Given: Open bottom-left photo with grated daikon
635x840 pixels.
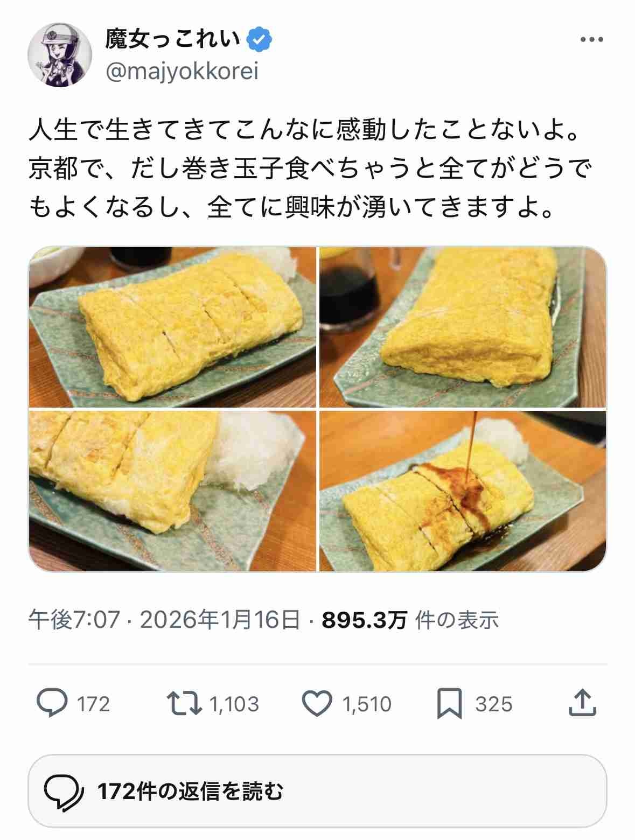Looking at the screenshot, I should (172, 491).
